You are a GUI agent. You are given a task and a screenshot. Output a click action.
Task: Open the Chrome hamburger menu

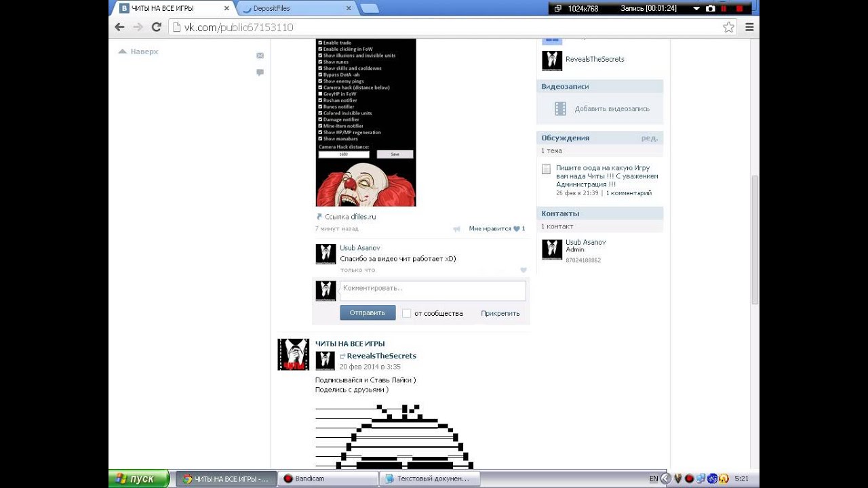(749, 27)
